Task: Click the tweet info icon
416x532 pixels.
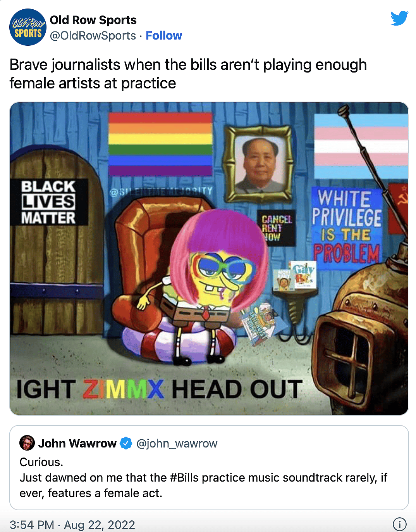Action: [400, 524]
